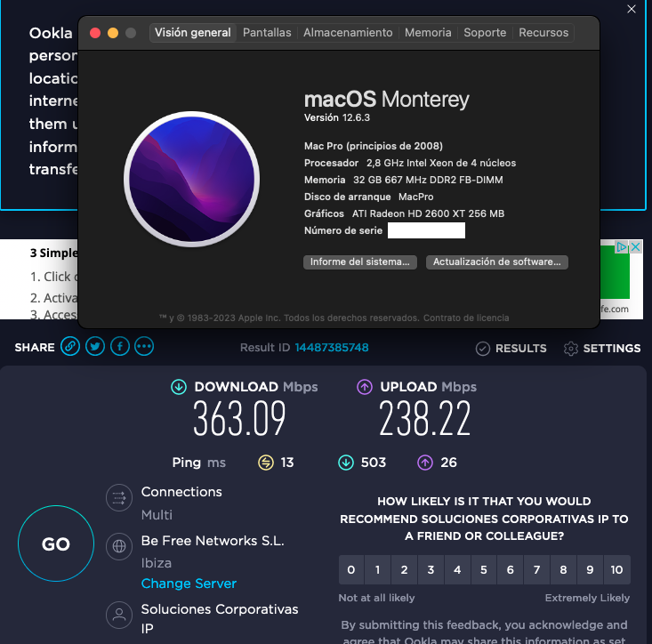Share result via Facebook icon
The height and width of the screenshot is (644, 652).
pyautogui.click(x=119, y=347)
